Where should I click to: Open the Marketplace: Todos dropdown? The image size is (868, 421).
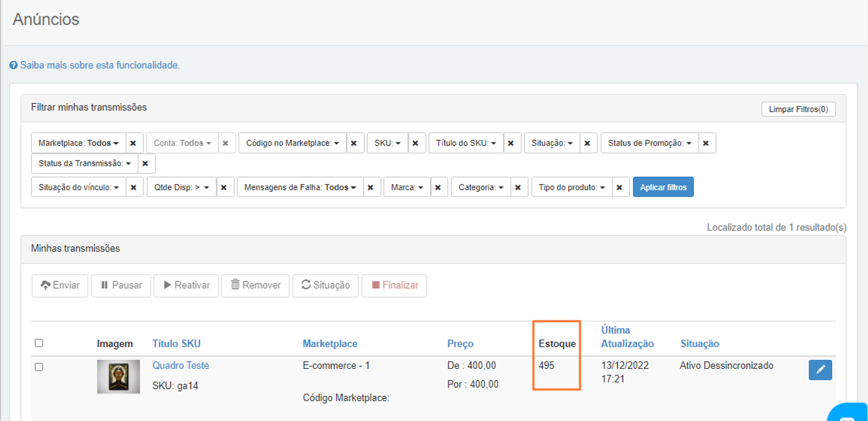[79, 143]
